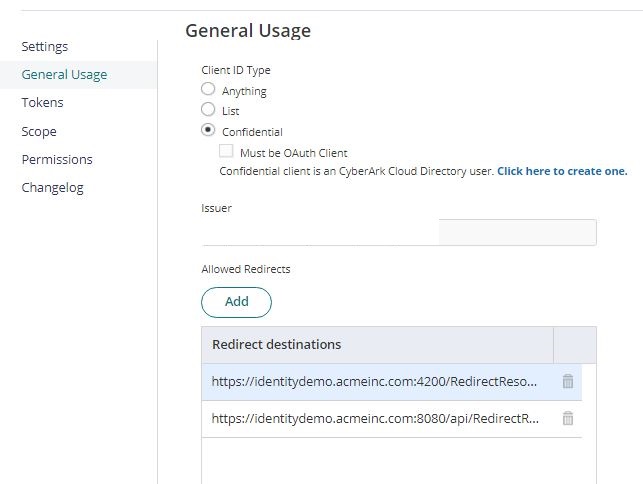Select Confidential client ID type
643x484 pixels.
(x=208, y=130)
